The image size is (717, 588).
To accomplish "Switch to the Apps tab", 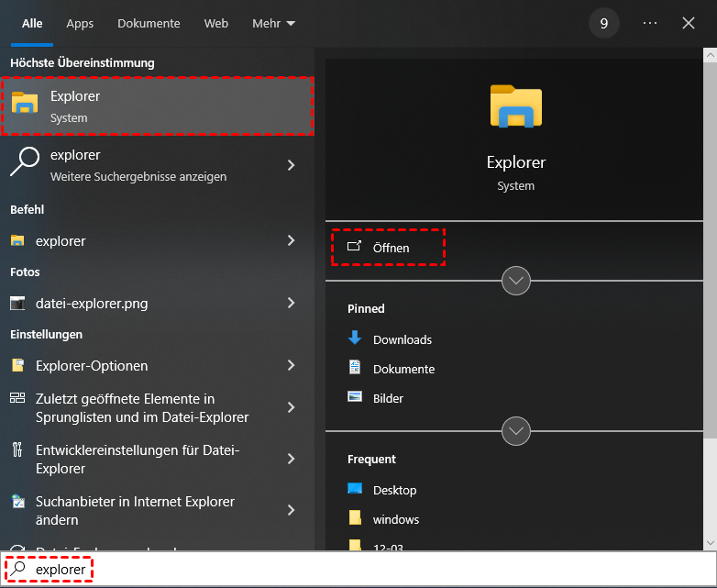I will 80,24.
